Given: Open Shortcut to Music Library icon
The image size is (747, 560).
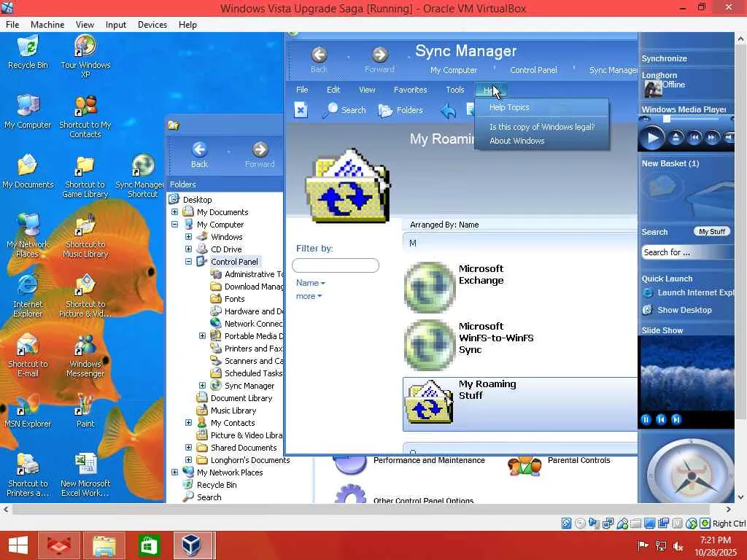Looking at the screenshot, I should (x=85, y=236).
